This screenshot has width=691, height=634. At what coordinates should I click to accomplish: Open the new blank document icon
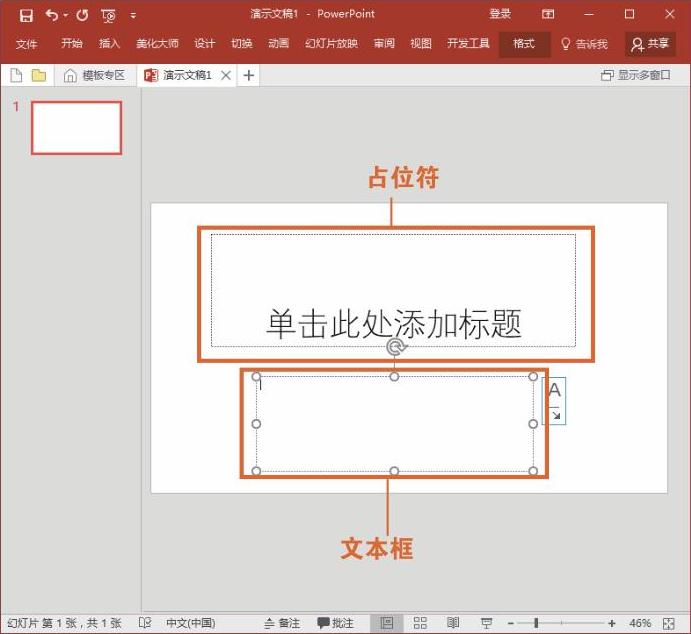16,75
